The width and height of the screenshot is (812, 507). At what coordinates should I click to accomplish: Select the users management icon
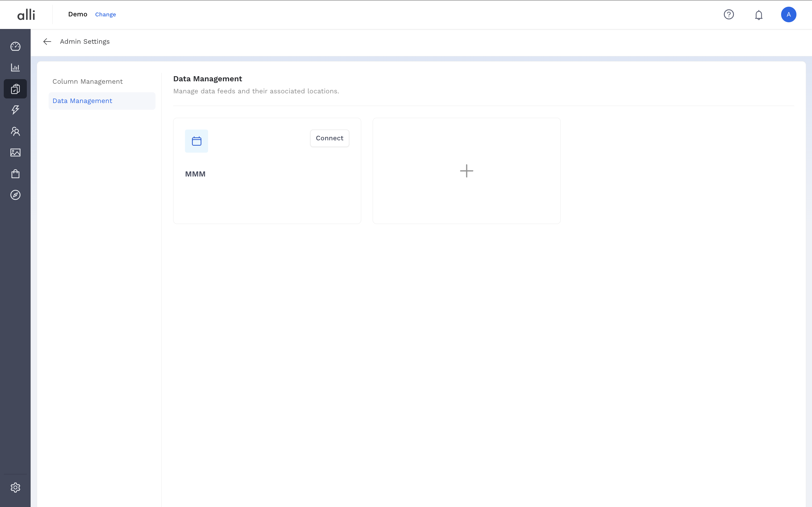15,131
